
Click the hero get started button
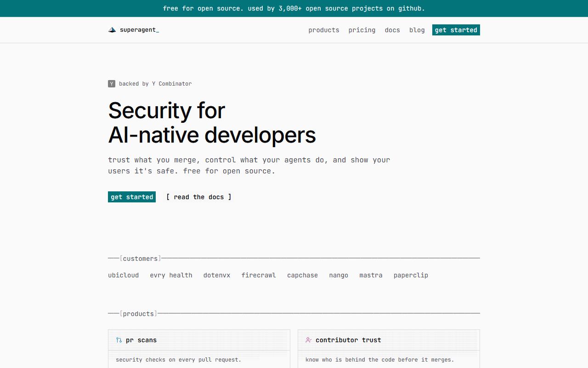pos(132,197)
